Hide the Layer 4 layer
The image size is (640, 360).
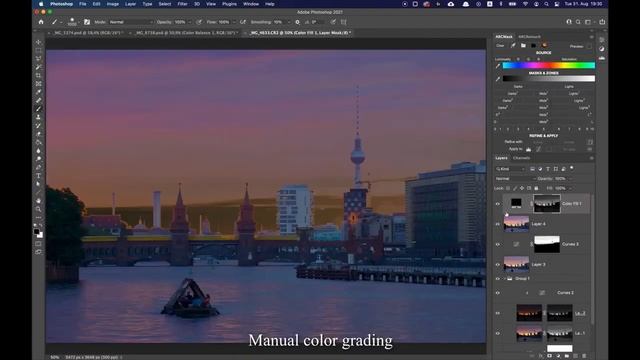point(498,224)
